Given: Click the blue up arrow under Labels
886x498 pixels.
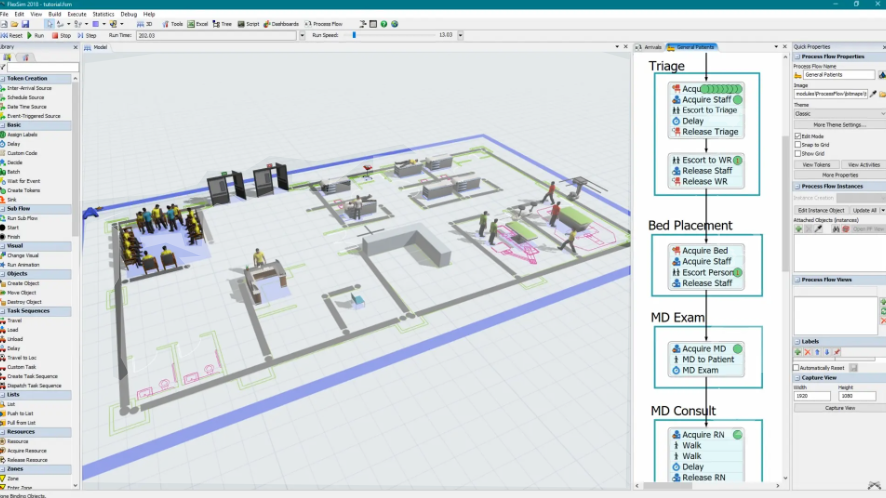Looking at the screenshot, I should point(817,352).
